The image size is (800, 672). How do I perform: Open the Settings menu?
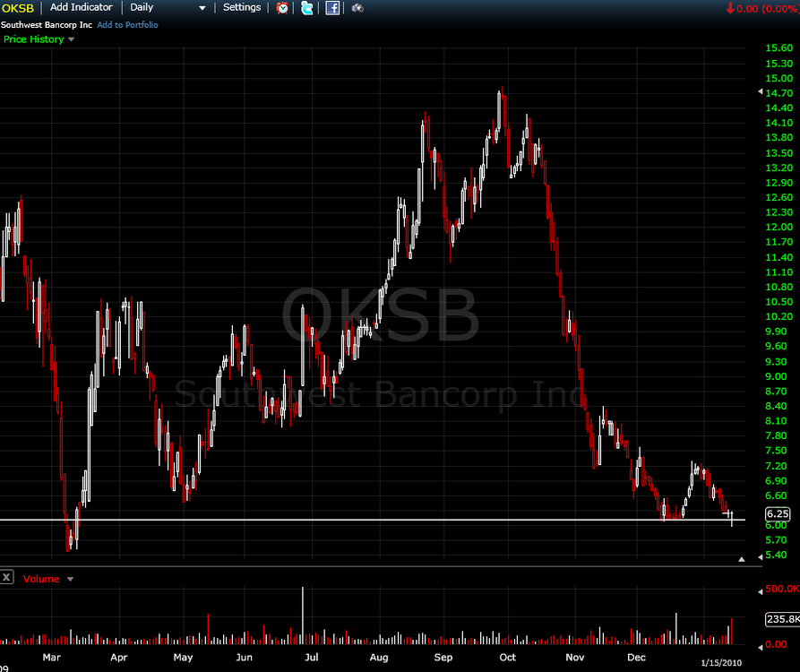(242, 7)
